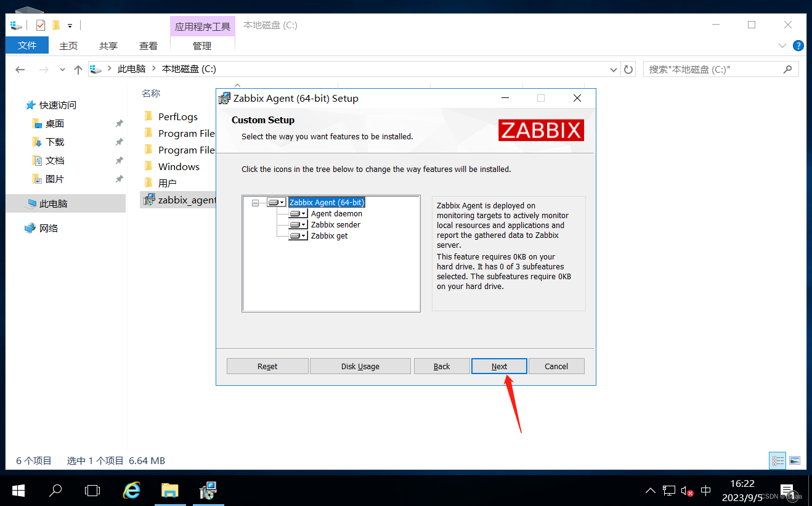Select 此电脑 in the navigation pane
The width and height of the screenshot is (812, 506).
click(x=53, y=203)
